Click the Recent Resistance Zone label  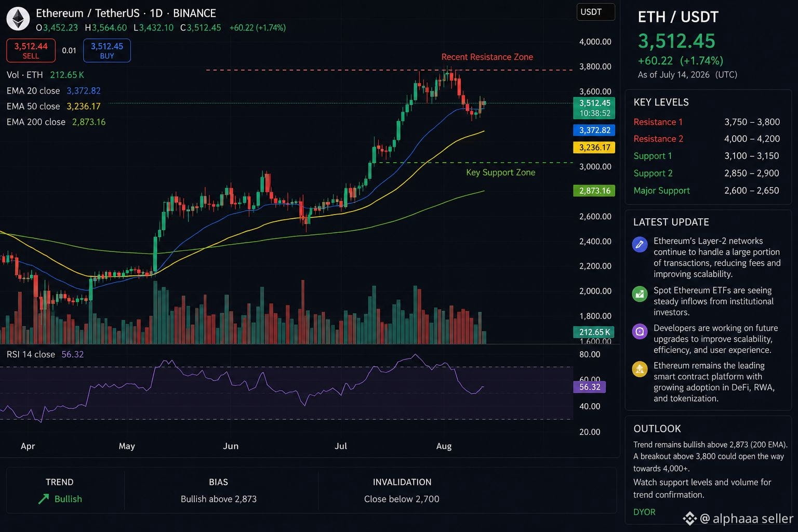487,57
